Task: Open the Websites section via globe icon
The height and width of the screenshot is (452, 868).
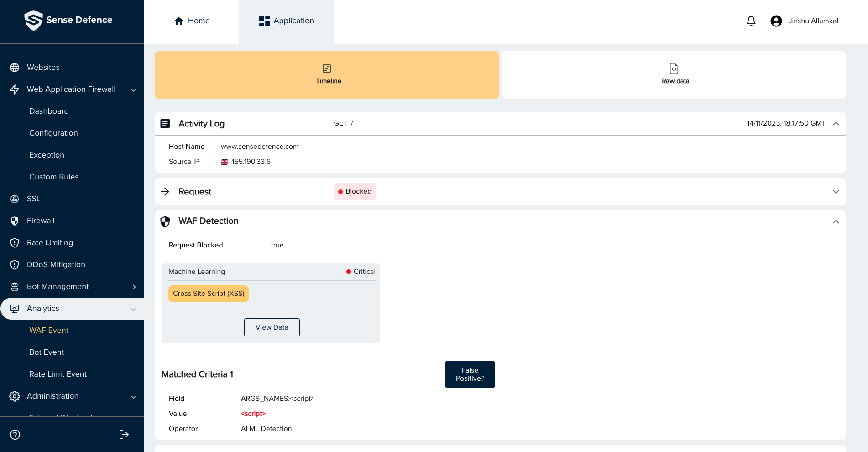Action: coord(15,67)
